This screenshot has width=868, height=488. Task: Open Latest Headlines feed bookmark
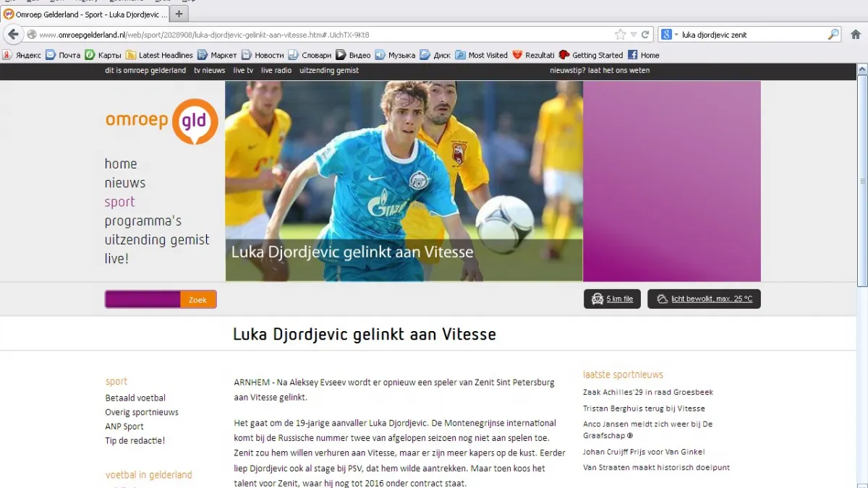(159, 55)
